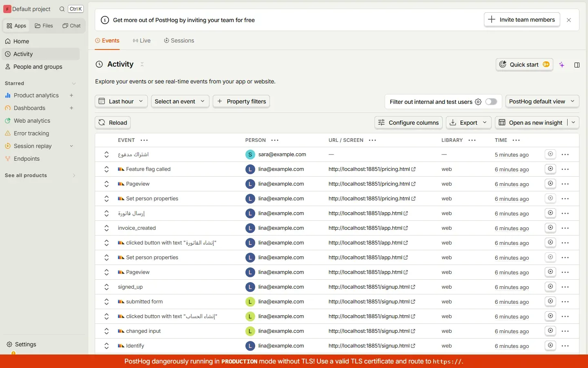Play session recording for sara@example.com event
Viewport: 588px width, 368px height.
pos(550,154)
